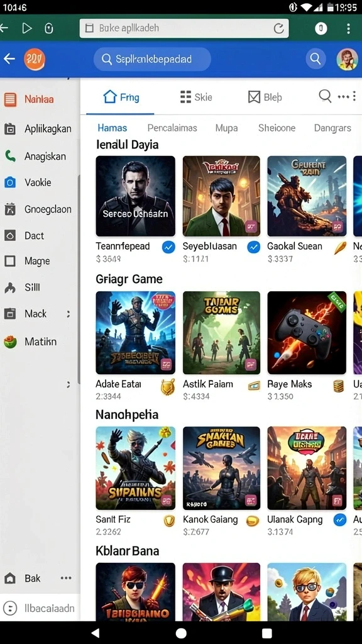Tap the gold coin icon beside Kanok Gaiang
Image resolution: width=362 pixels, height=644 pixels.
[x=253, y=521]
